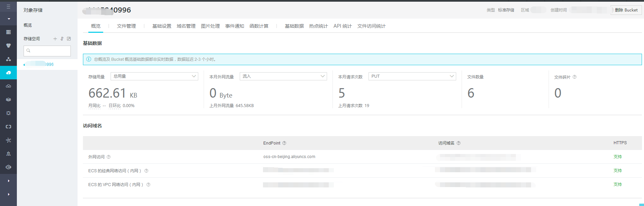Click the 月同比 underlined label
The image size is (644, 206).
(94, 106)
